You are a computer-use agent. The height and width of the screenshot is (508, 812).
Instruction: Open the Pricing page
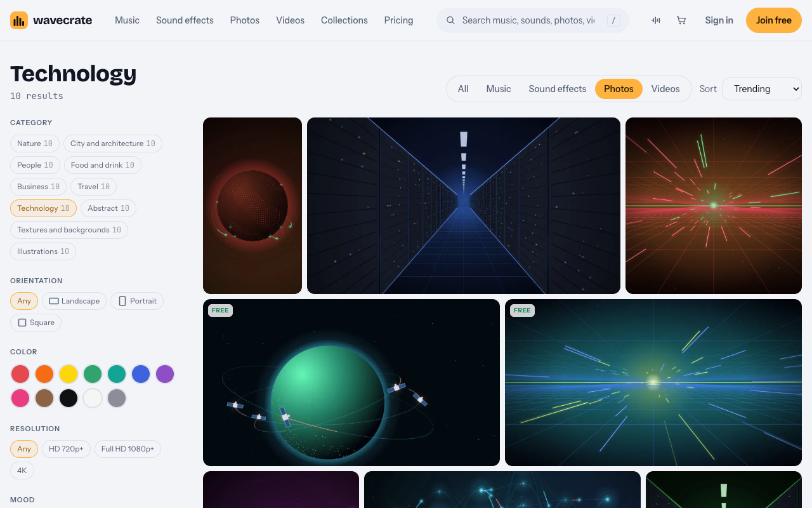398,20
